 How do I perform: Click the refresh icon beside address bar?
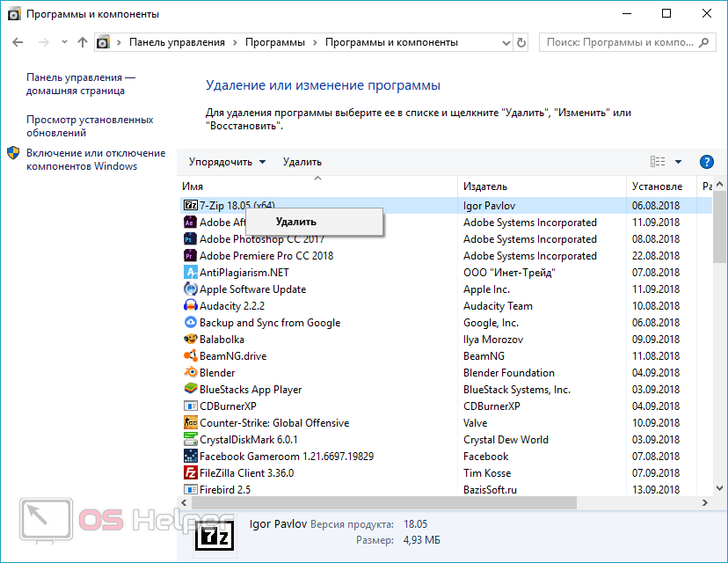tap(521, 42)
